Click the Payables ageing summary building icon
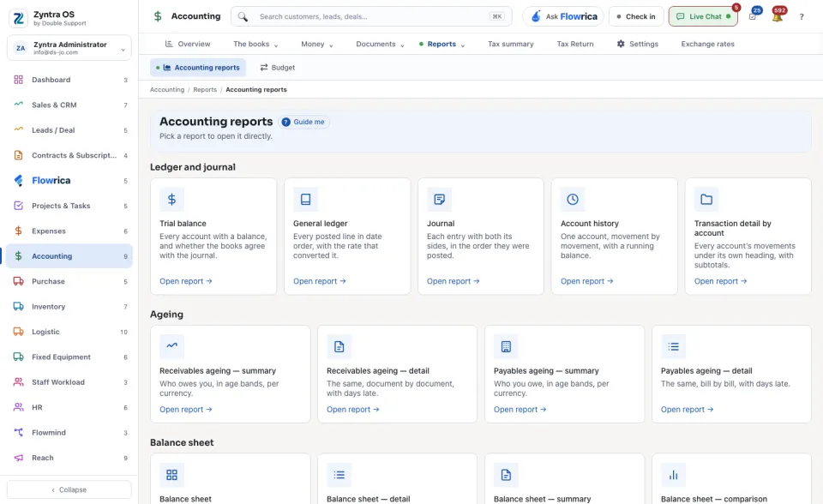This screenshot has width=823, height=504. tap(506, 346)
